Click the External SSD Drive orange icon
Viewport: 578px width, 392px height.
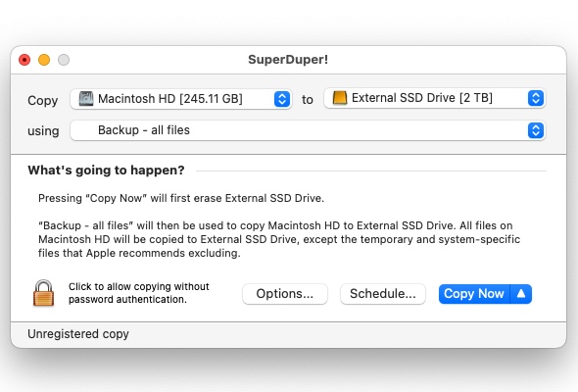point(340,98)
